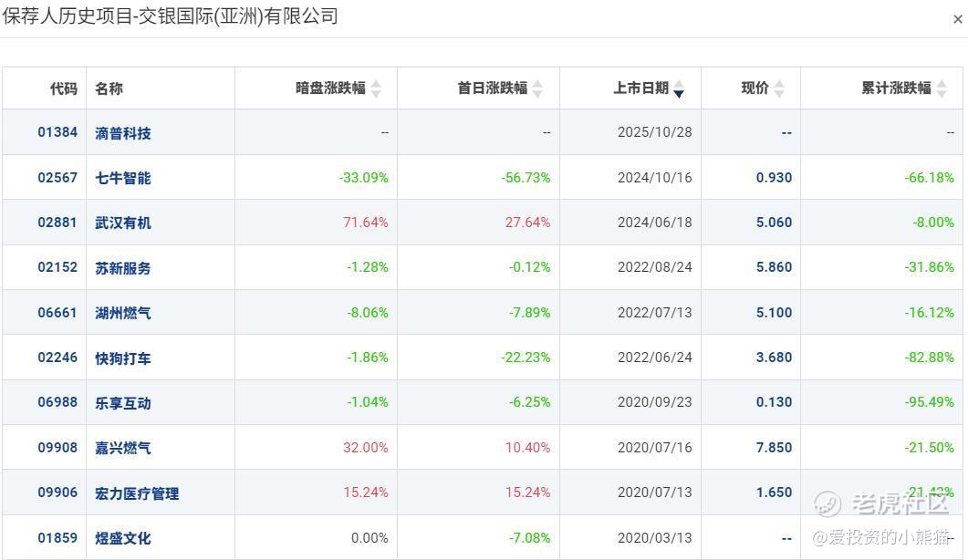The width and height of the screenshot is (968, 560).
Task: Click the 名称 column header
Action: click(109, 88)
